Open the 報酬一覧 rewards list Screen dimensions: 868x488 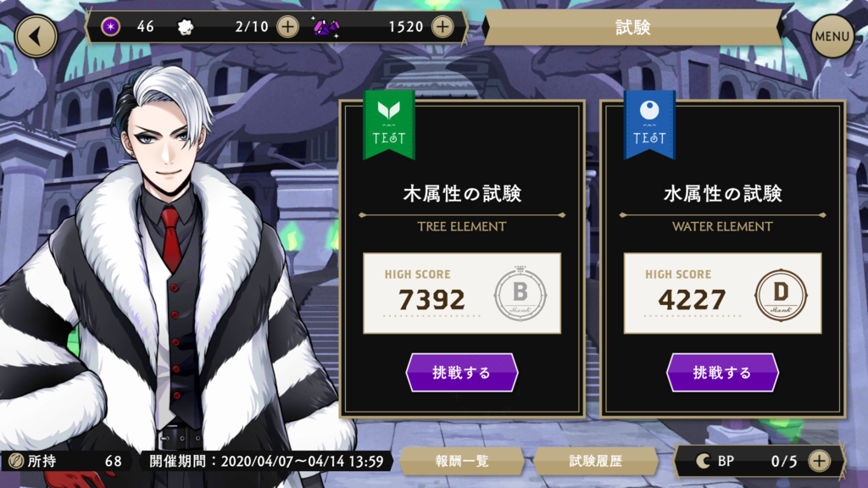pyautogui.click(x=462, y=460)
